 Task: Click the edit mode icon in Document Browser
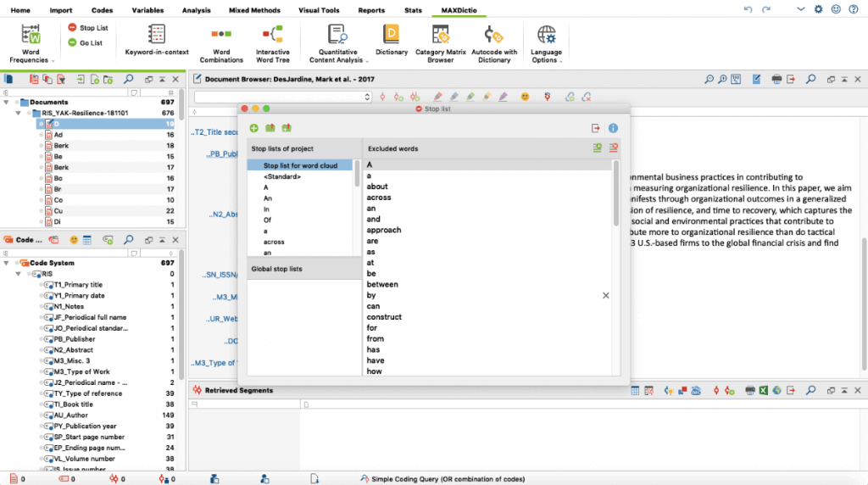(757, 79)
